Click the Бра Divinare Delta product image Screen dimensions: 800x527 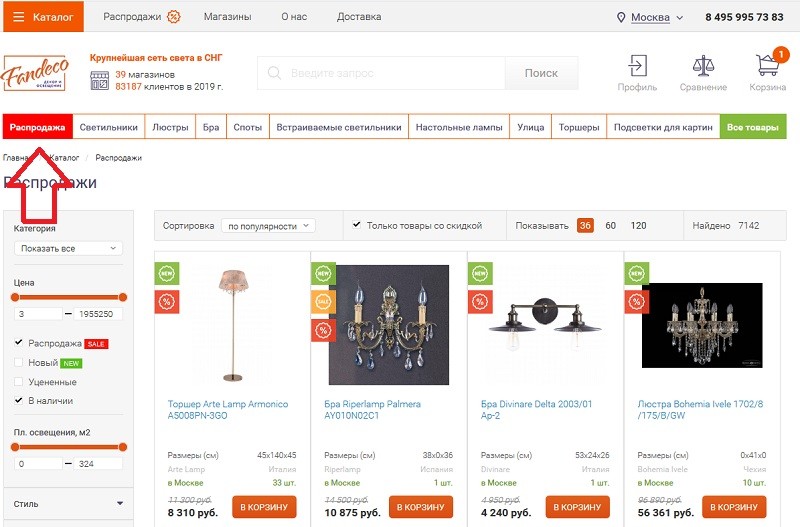click(x=545, y=325)
